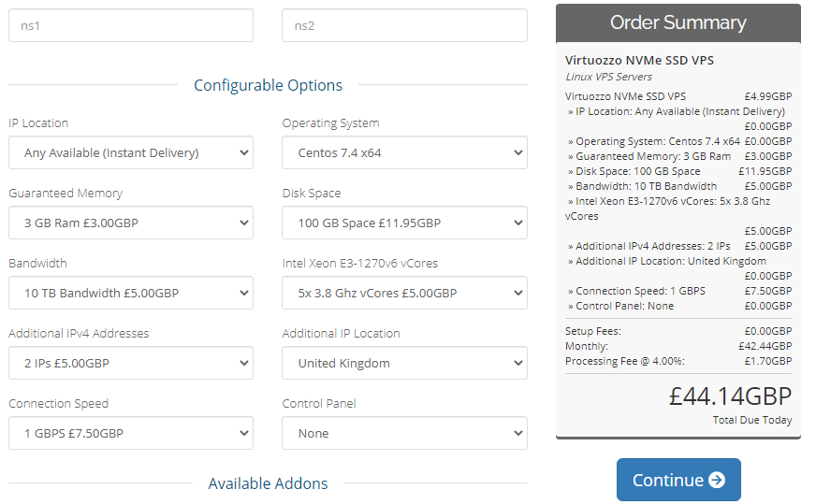Expand the Additional IPv4 Addresses dropdown
The image size is (816, 504).
coord(131,363)
